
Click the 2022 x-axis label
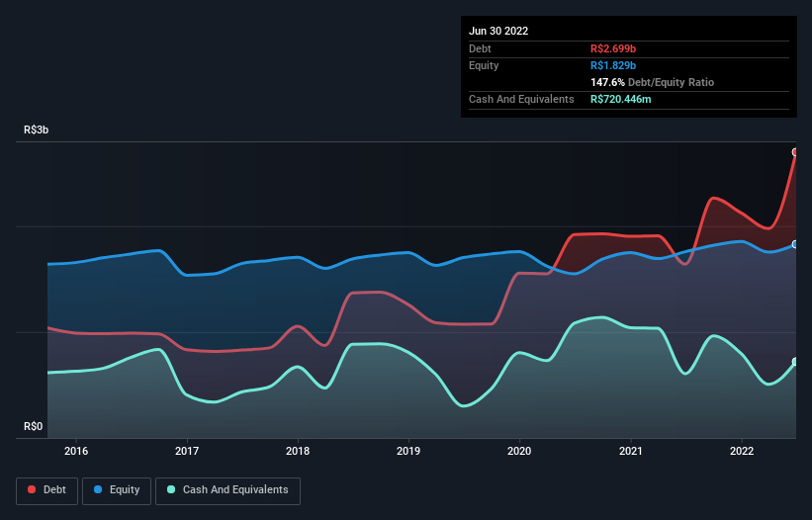tap(742, 451)
